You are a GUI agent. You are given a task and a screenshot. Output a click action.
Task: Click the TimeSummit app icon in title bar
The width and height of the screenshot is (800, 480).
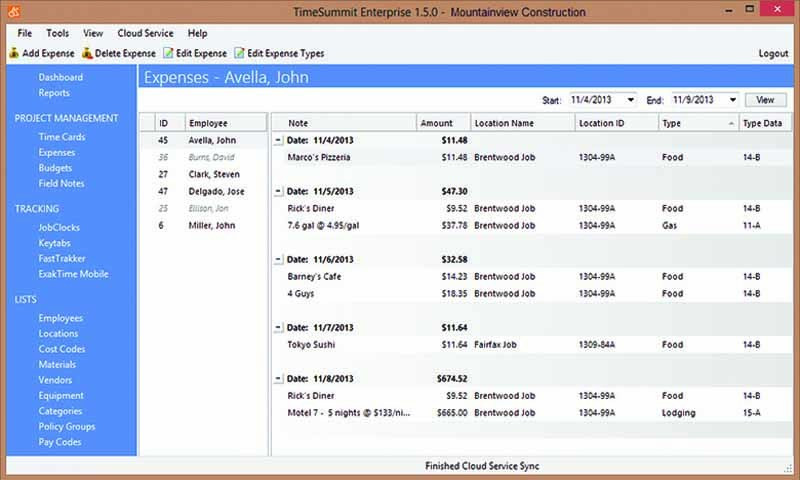[x=12, y=12]
